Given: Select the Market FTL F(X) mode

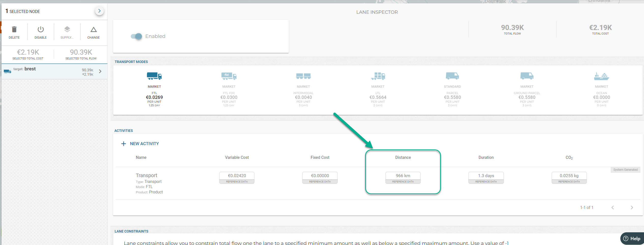Looking at the screenshot, I should tap(229, 76).
